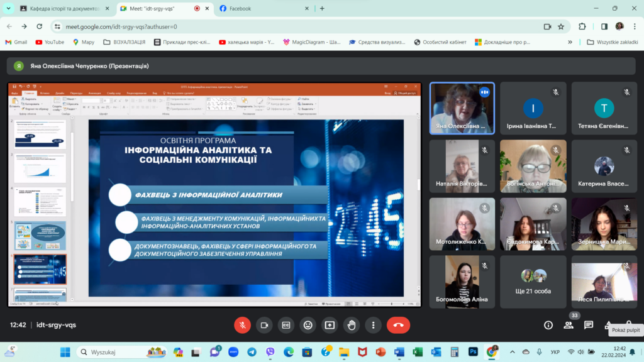Open the Ще 21 особа tile
Image resolution: width=644 pixels, height=362 pixels.
533,281
